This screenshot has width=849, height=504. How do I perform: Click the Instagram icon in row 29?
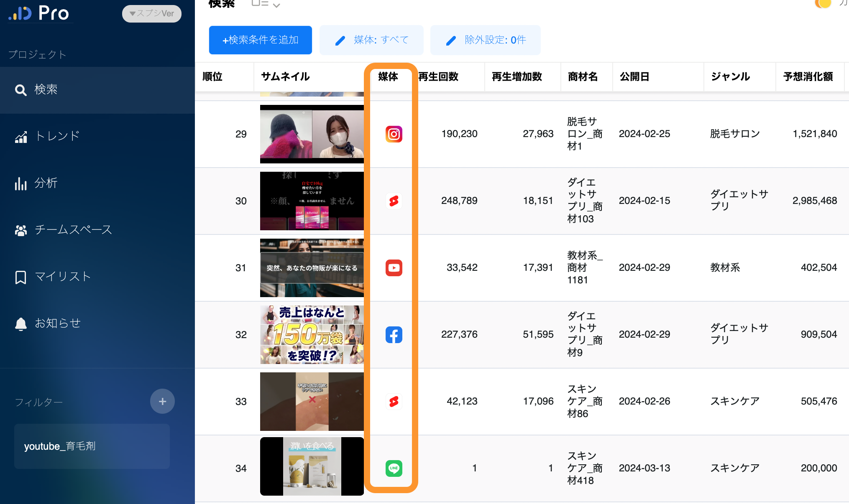point(394,134)
